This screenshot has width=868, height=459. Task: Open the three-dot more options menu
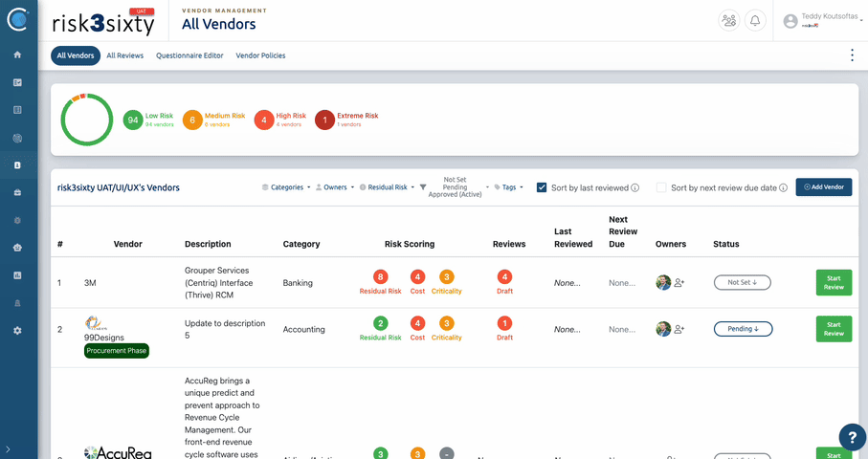[852, 55]
